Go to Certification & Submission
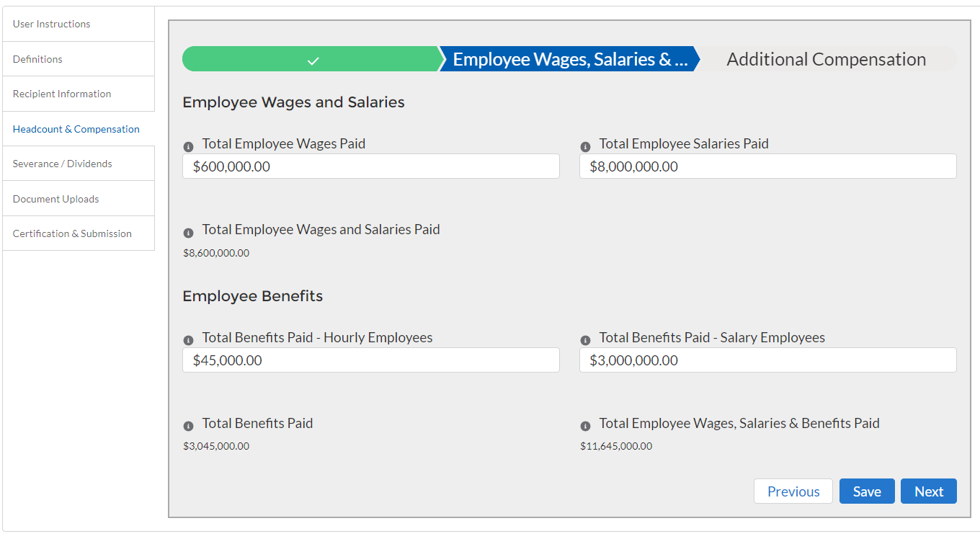This screenshot has height=539, width=980. pos(72,233)
